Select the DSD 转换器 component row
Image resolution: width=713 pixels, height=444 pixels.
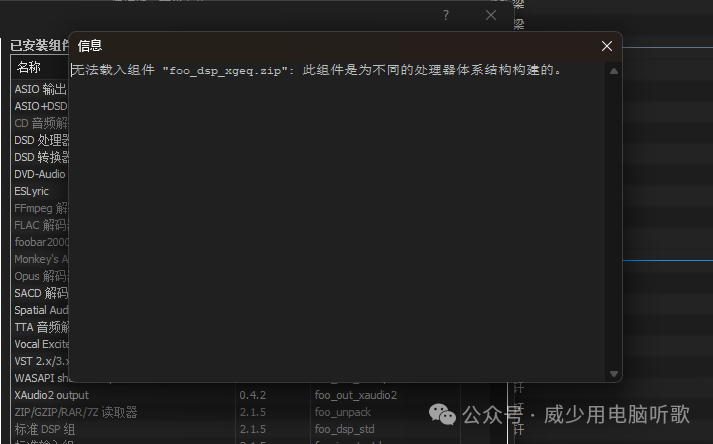point(40,157)
